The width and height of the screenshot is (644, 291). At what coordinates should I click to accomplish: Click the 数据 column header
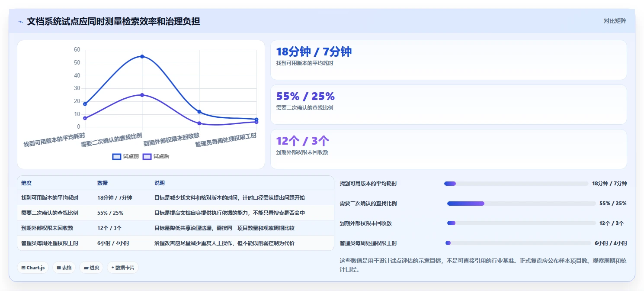pos(103,183)
